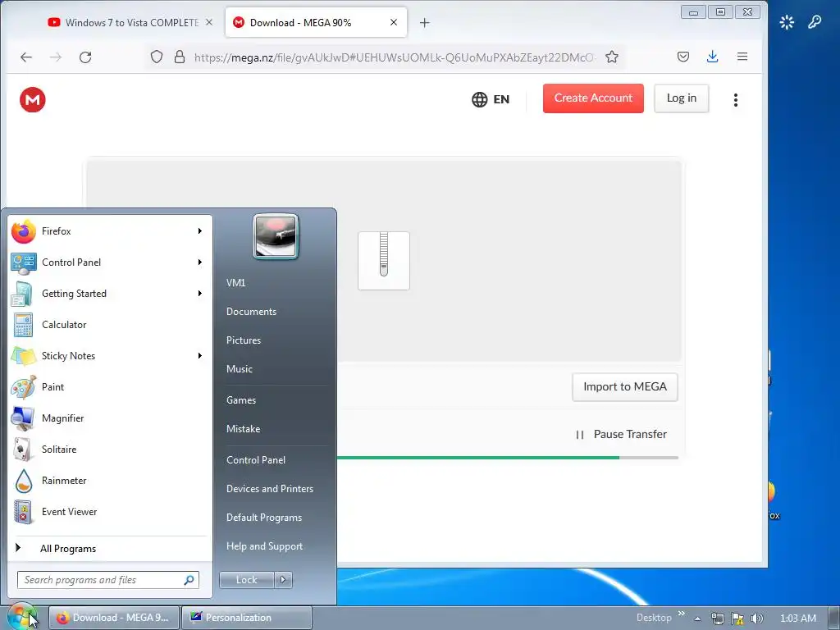
Task: Start the Magnifier tool
Action: 110,418
